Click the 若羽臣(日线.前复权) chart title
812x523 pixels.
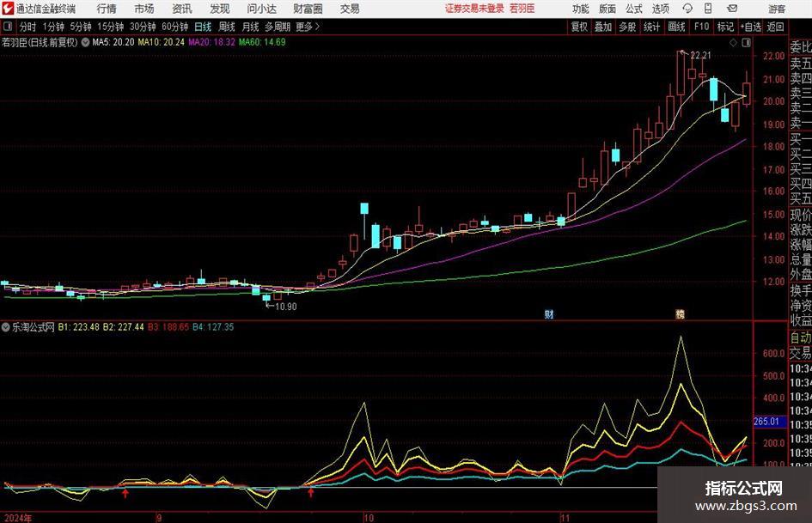click(x=40, y=42)
